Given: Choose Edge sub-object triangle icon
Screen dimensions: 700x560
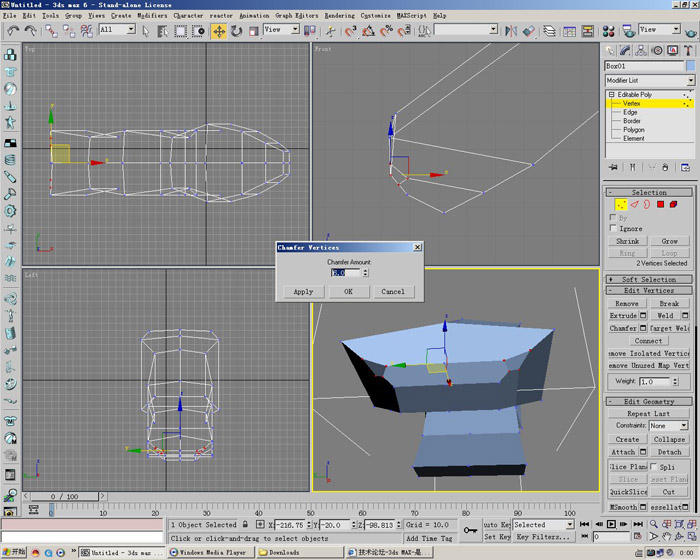Looking at the screenshot, I should coord(634,204).
